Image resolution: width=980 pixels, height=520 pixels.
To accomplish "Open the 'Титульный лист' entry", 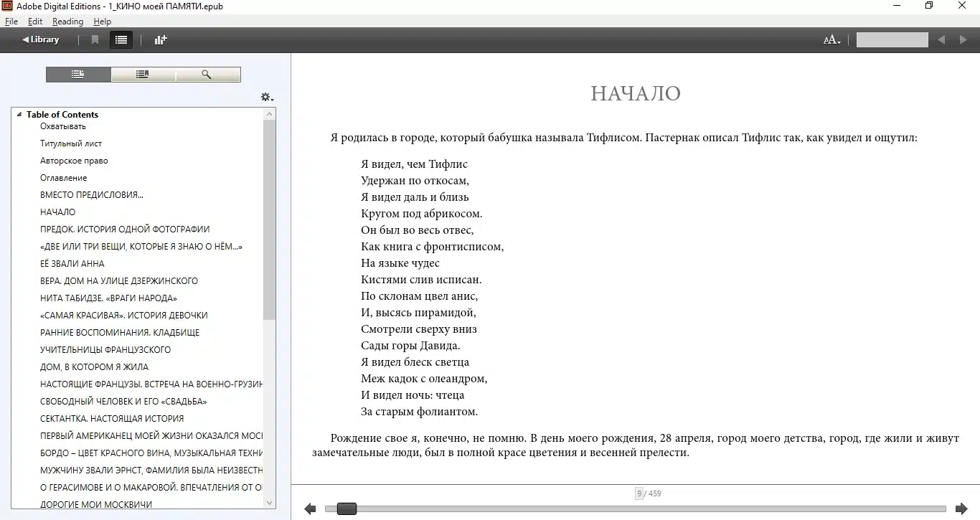I will click(71, 143).
